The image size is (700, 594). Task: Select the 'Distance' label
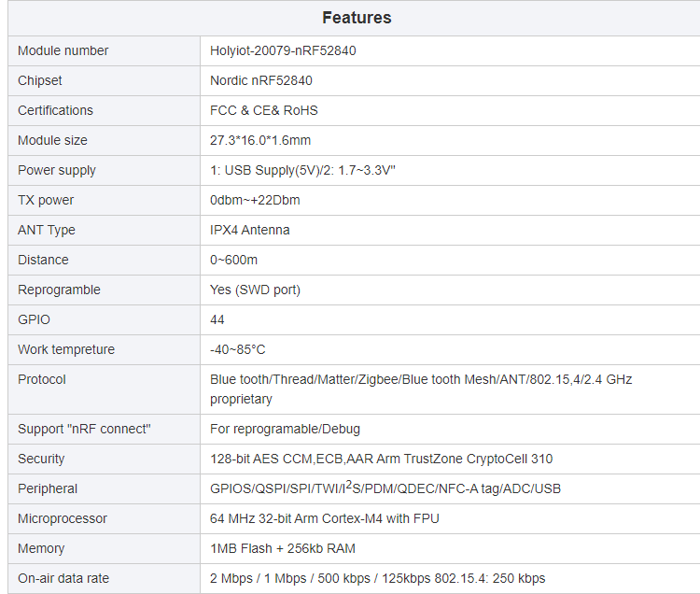click(43, 260)
